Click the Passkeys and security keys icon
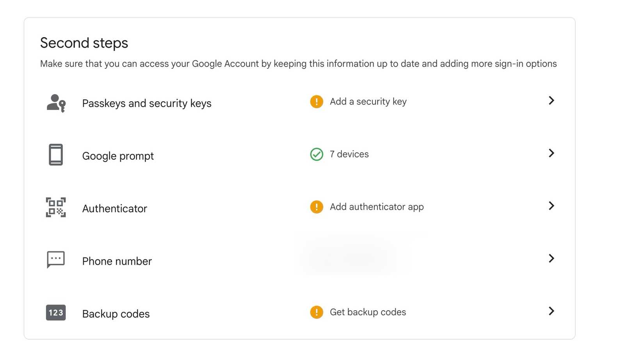The width and height of the screenshot is (644, 358). pos(55,103)
